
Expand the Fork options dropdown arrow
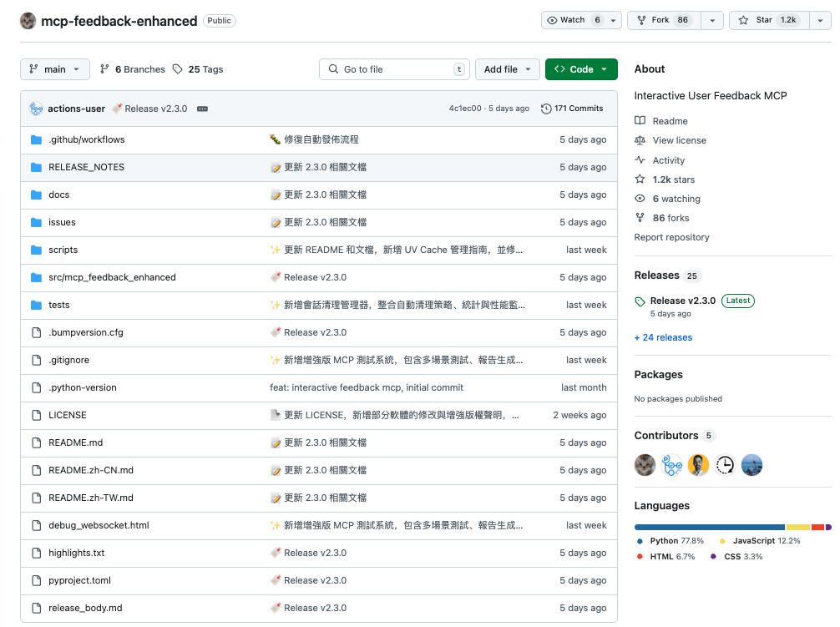712,20
